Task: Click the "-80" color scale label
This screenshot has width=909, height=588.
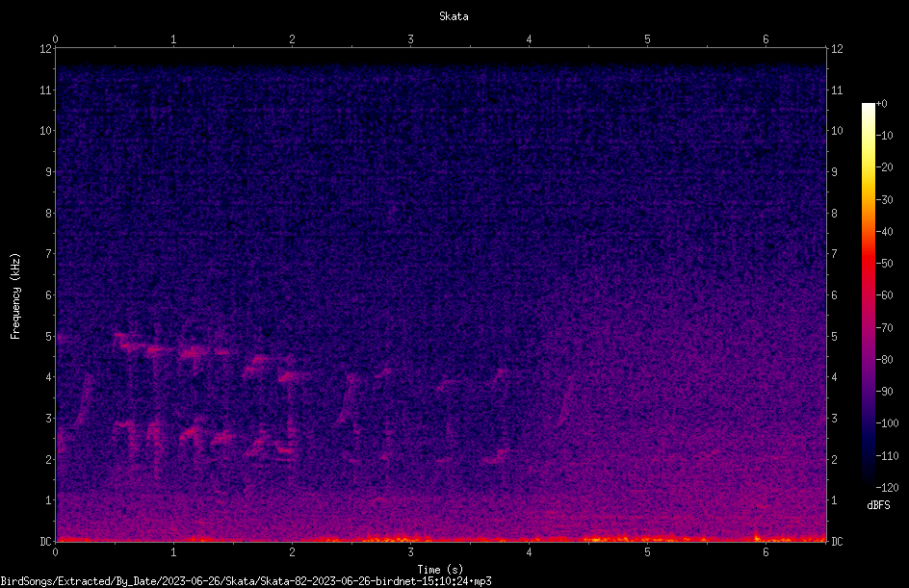Action: click(x=884, y=360)
